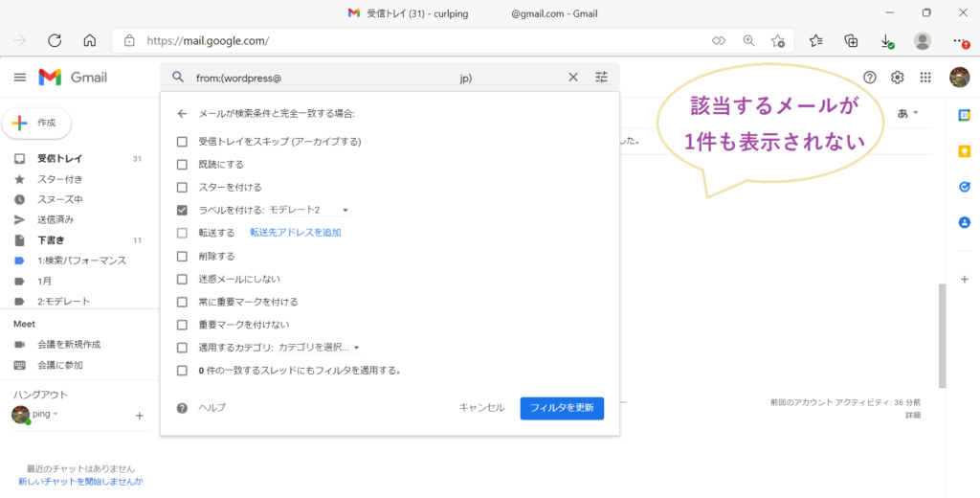Viewport: 980px width, 498px height.
Task: Click the 転送先アドレスを追加 link
Action: [x=296, y=233]
